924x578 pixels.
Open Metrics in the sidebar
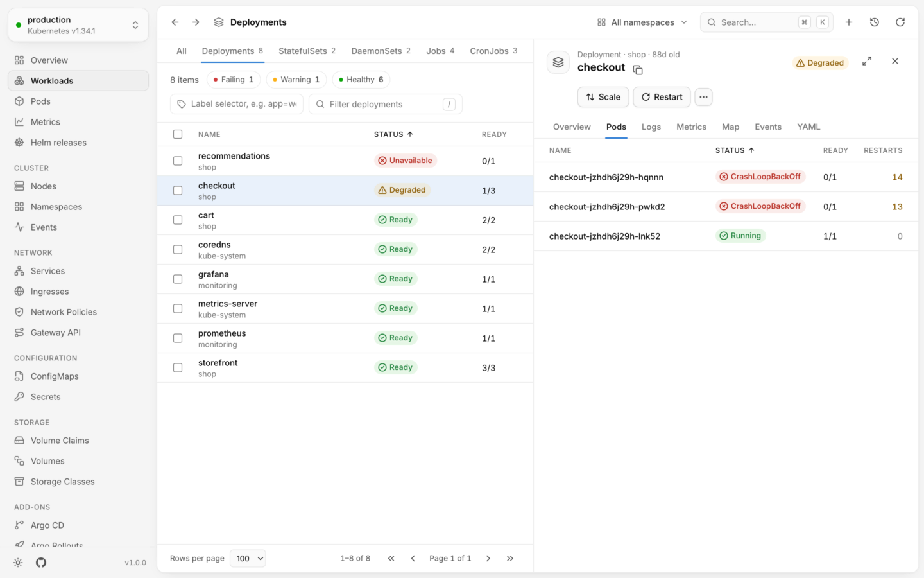78,122
